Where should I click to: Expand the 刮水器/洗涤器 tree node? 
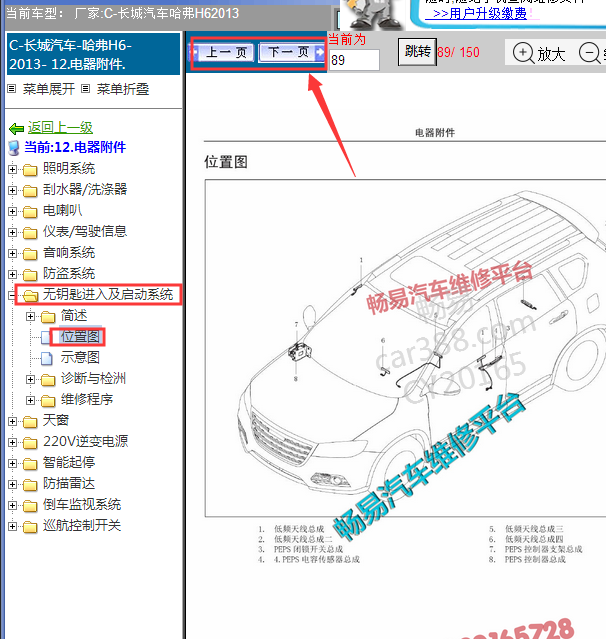coord(13,190)
